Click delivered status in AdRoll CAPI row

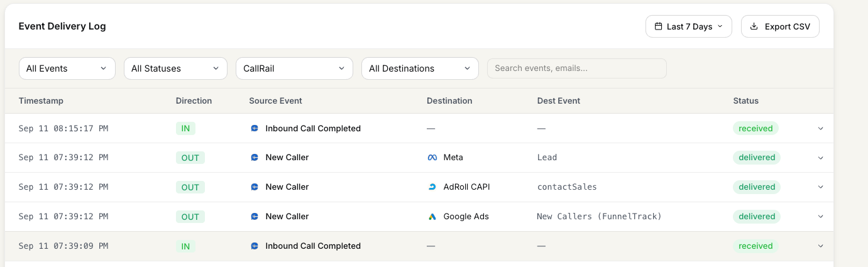click(757, 187)
